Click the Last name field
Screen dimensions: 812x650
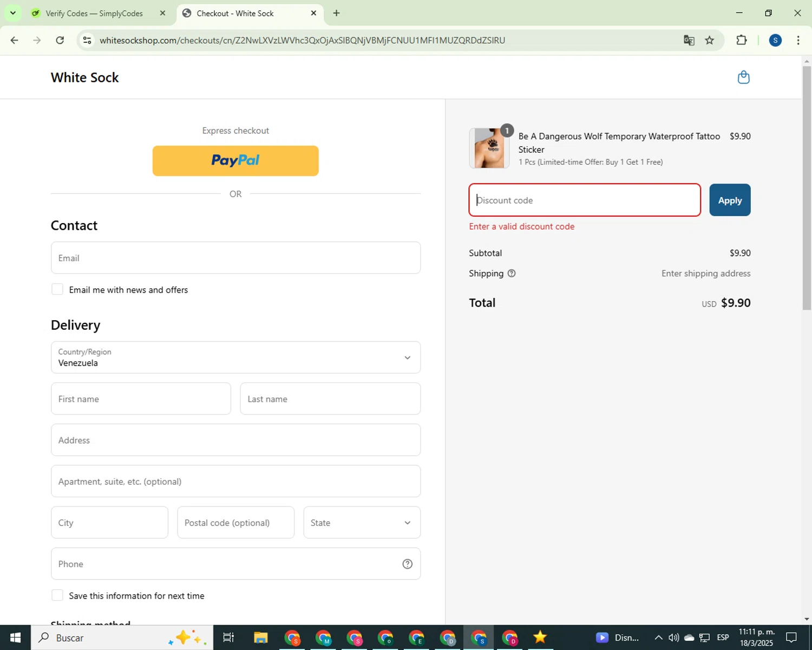point(330,399)
